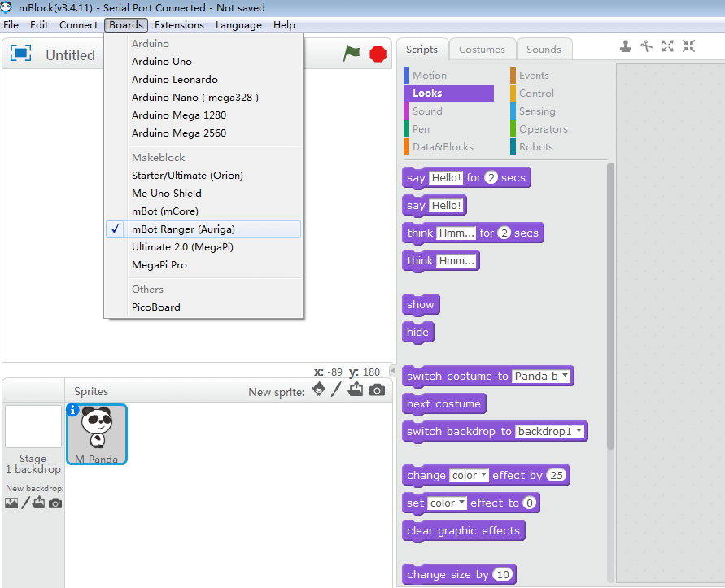Select Ultimate 2.0 (MegaPi) board
725x588 pixels.
203,247
